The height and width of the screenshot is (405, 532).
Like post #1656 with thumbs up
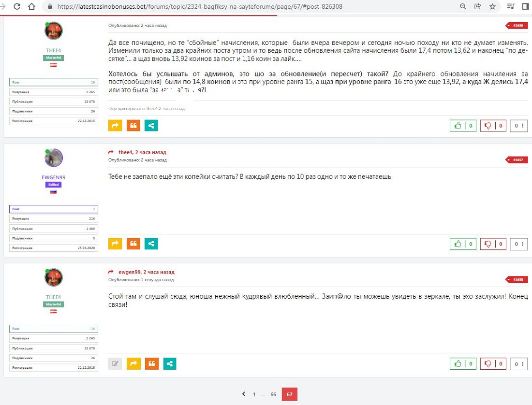click(463, 126)
